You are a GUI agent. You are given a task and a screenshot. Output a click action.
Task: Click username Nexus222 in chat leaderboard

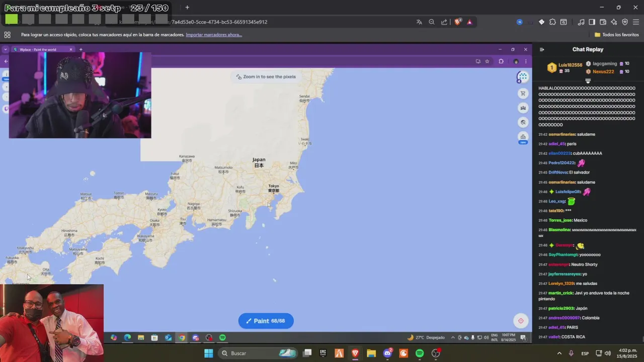(603, 71)
